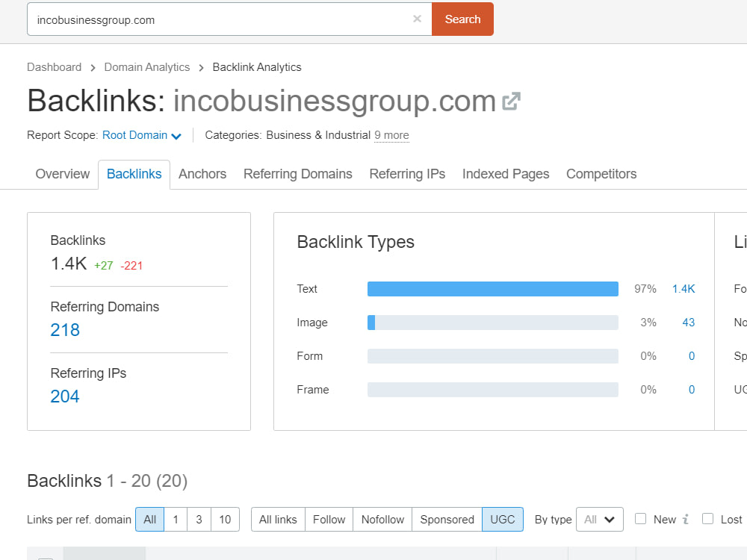
Task: Select the UGC link filter
Action: (x=503, y=519)
